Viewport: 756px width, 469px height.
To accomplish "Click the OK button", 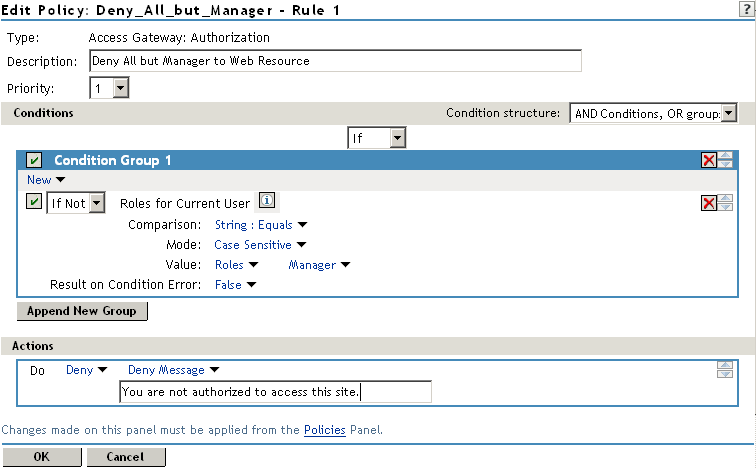I will click(42, 457).
